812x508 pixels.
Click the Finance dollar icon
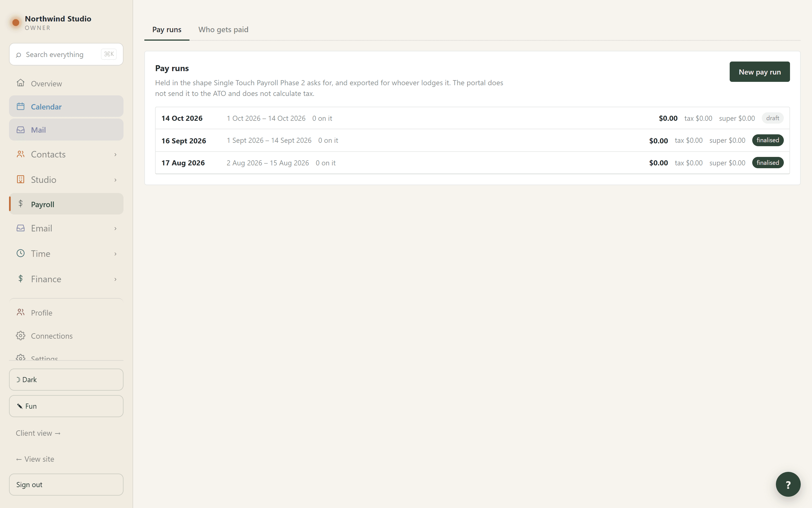pyautogui.click(x=21, y=279)
